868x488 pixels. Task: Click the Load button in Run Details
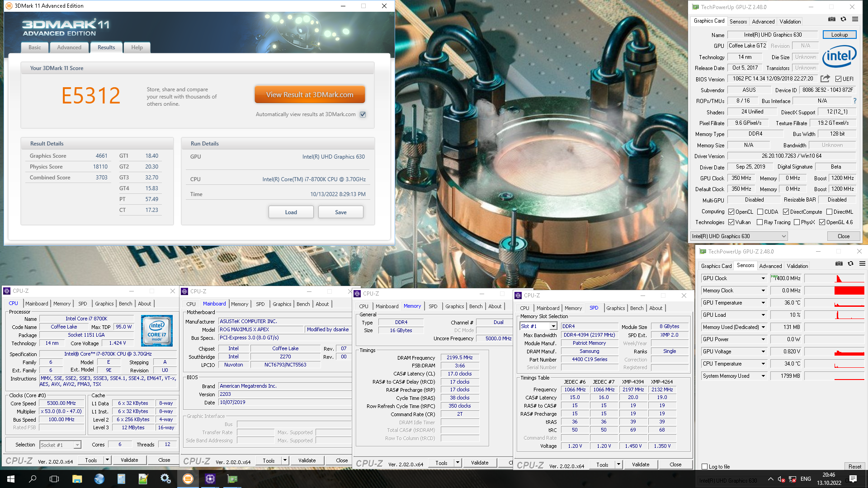[291, 212]
